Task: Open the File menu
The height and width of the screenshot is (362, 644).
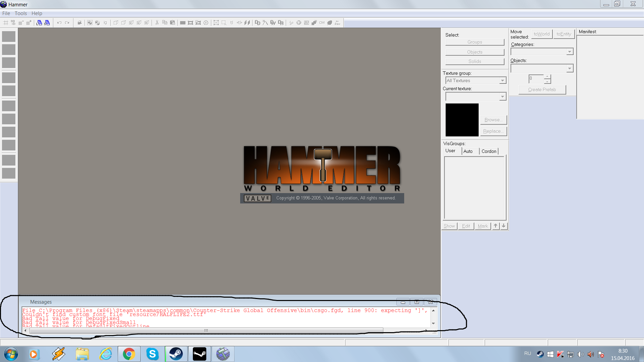Action: [x=6, y=13]
